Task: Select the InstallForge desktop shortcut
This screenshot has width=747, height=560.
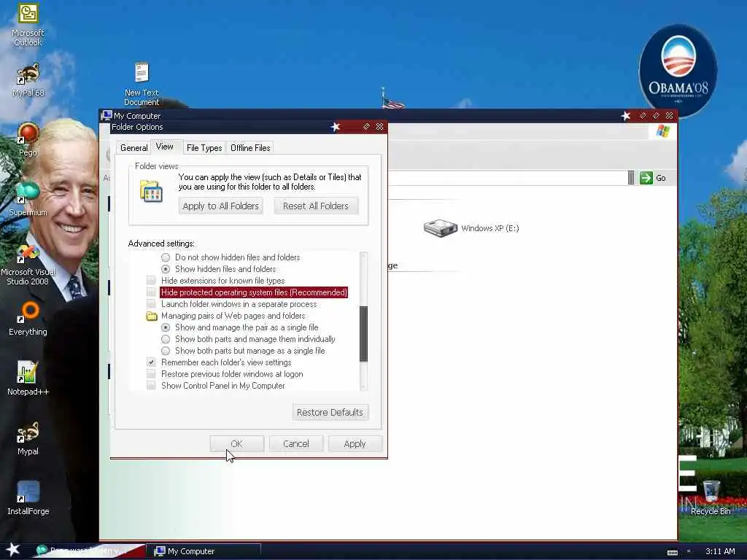Action: click(28, 498)
